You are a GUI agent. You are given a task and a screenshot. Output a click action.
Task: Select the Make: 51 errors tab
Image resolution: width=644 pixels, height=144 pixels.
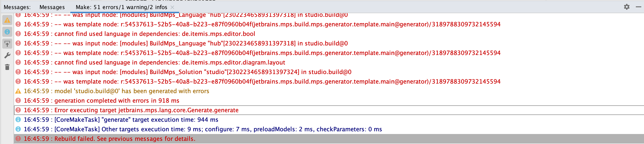(x=121, y=7)
